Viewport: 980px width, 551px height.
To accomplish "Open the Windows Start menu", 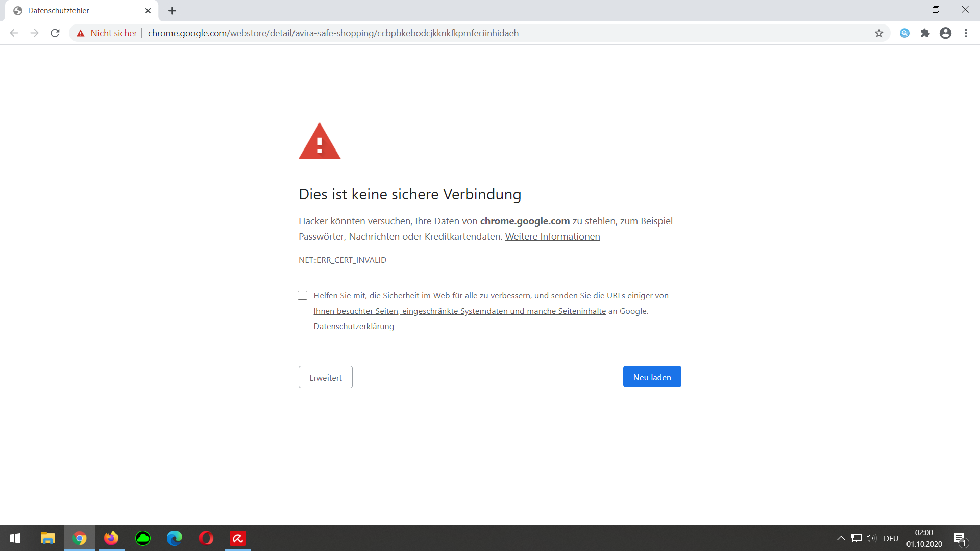I will click(15, 538).
